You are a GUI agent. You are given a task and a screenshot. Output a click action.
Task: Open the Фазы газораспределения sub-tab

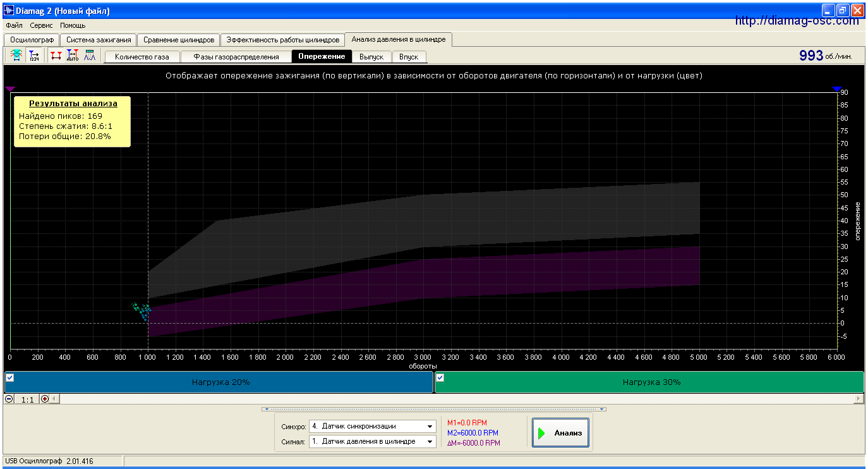click(236, 57)
